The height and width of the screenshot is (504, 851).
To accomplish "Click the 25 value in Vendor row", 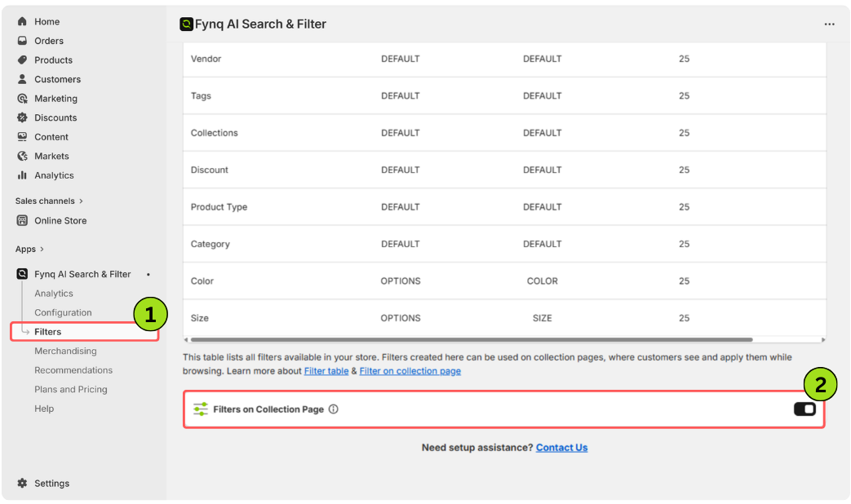I will [684, 59].
